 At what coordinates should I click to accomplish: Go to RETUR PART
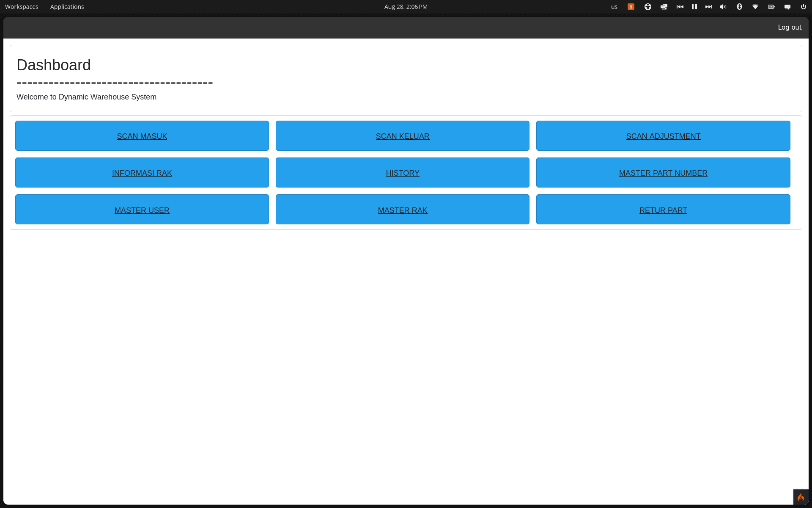663,210
